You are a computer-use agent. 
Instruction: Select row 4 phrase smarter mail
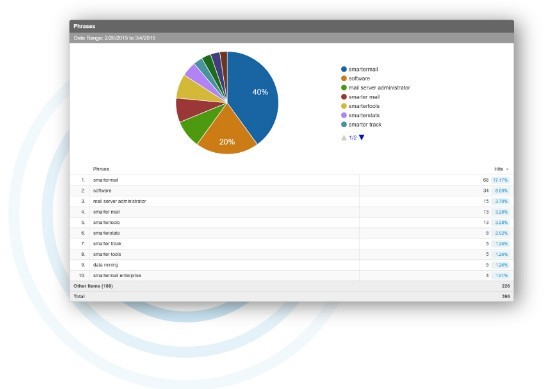106,212
